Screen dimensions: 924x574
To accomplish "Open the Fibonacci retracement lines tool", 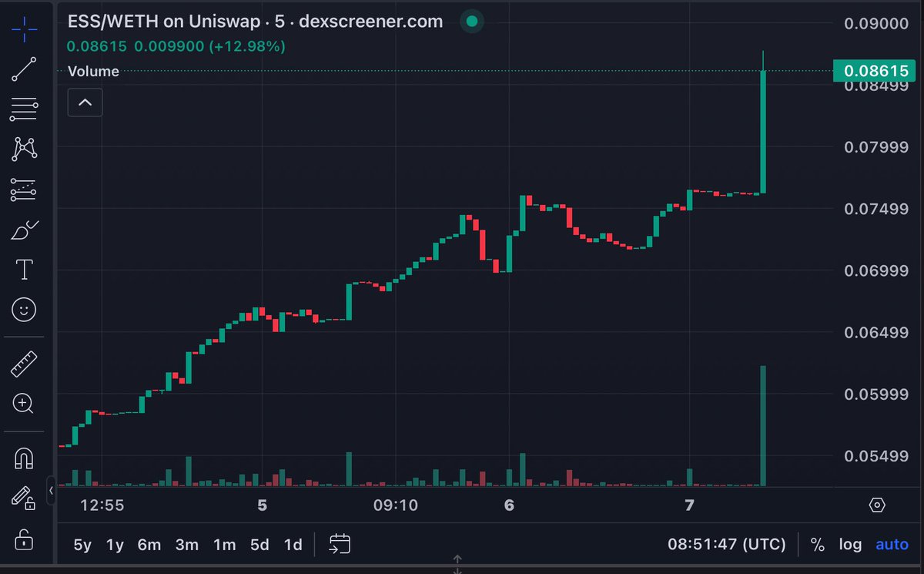I will (x=25, y=109).
